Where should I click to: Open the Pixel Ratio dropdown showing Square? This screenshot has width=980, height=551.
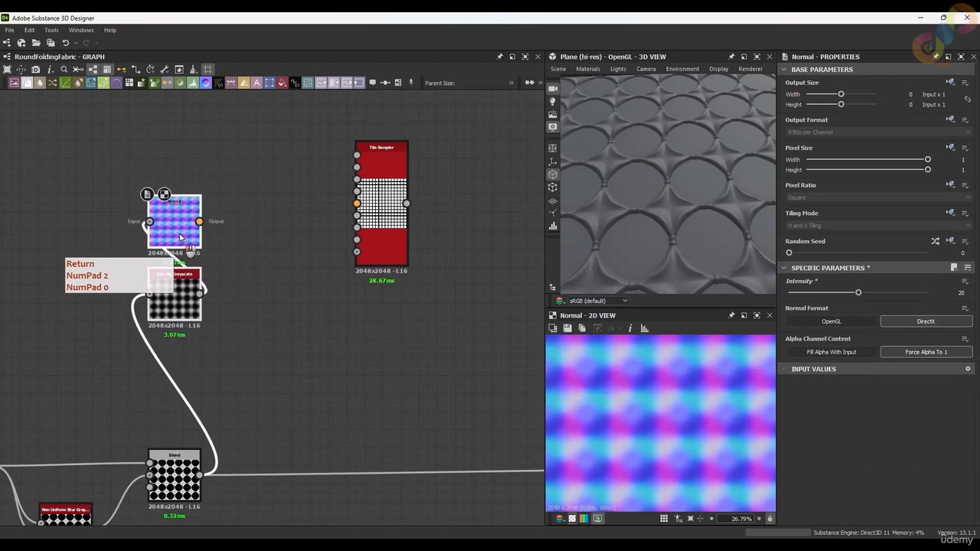point(879,197)
